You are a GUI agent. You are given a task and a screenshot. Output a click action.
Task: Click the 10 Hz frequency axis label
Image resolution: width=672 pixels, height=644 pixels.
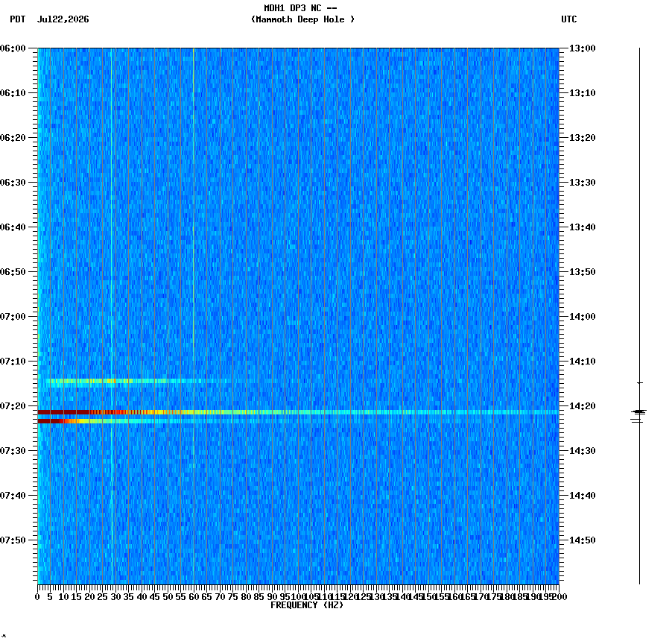(x=63, y=597)
